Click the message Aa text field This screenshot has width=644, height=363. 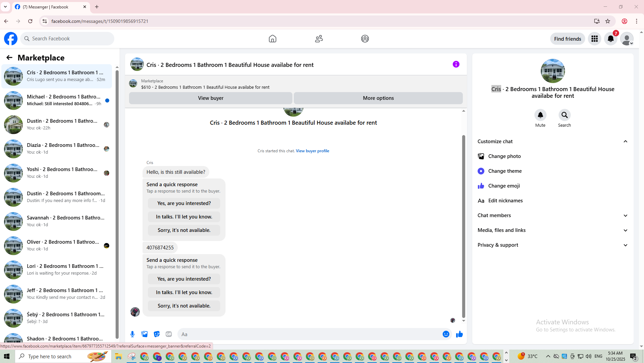(309, 334)
